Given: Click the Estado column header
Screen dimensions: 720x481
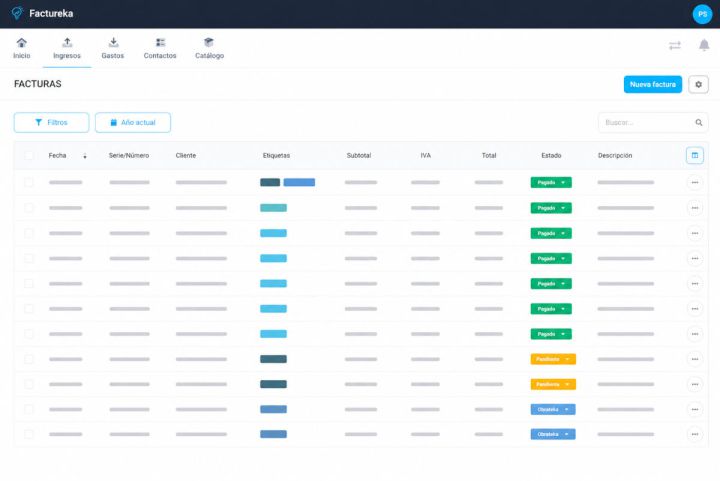Looking at the screenshot, I should click(x=551, y=156).
